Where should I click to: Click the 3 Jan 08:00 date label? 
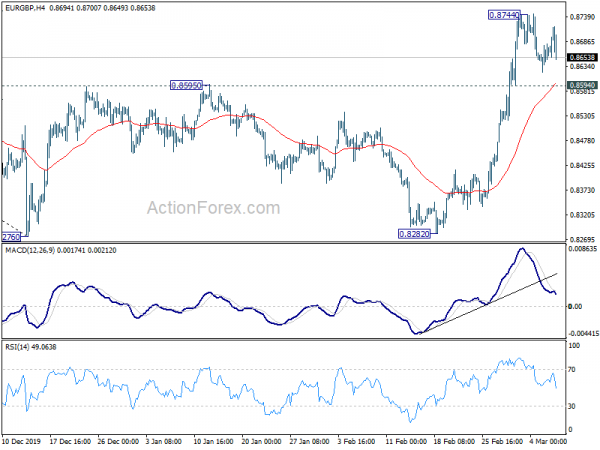click(164, 441)
